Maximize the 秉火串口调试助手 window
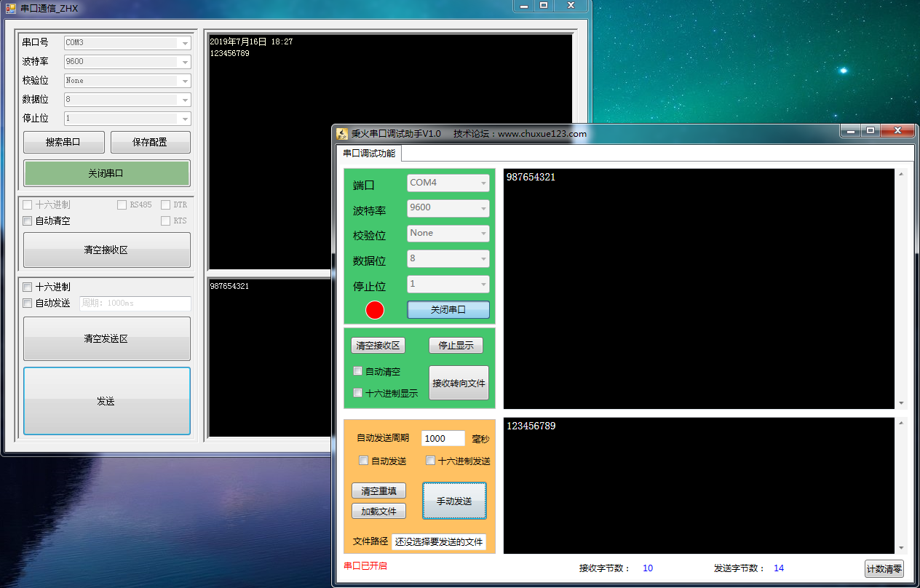 pyautogui.click(x=871, y=131)
